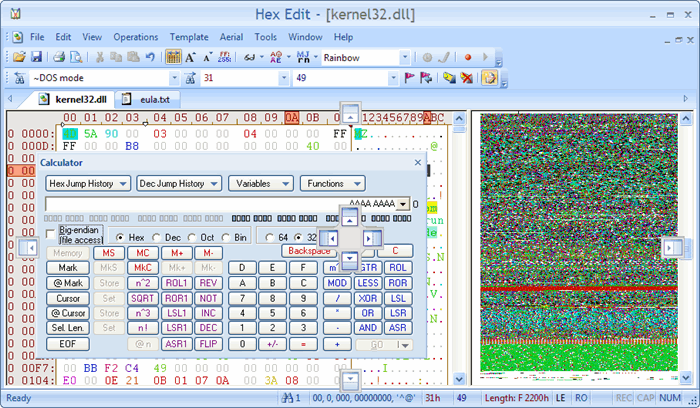Click the play macro triangle icon
Image resolution: width=700 pixels, height=408 pixels.
pyautogui.click(x=485, y=57)
